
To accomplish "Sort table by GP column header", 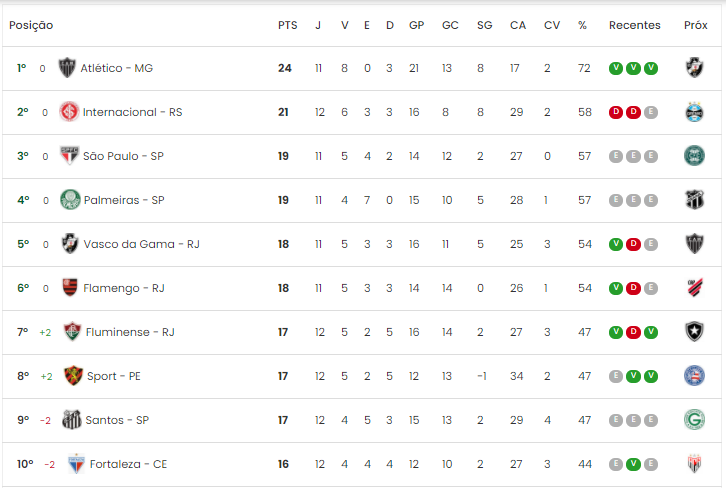I will pyautogui.click(x=416, y=25).
